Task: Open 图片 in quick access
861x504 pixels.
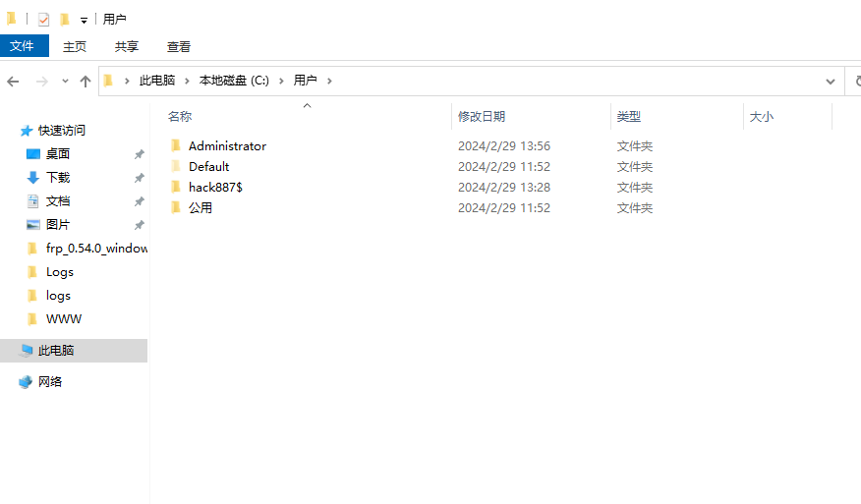Action: [x=58, y=225]
